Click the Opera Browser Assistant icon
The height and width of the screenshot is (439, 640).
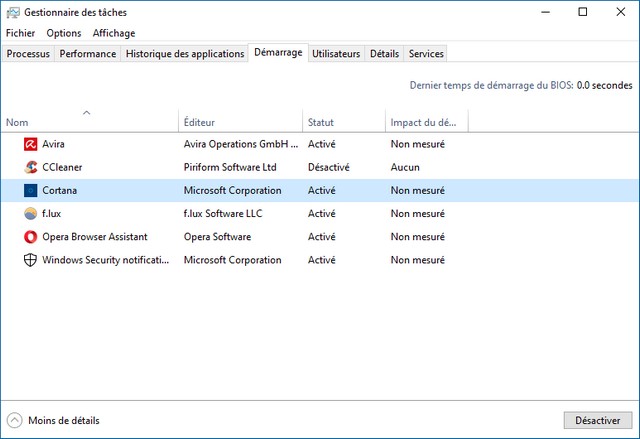click(x=31, y=237)
